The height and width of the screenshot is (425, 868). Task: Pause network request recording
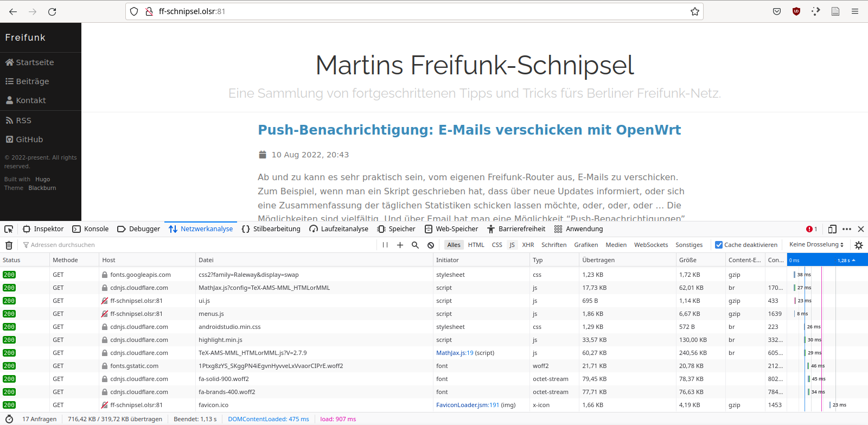tap(385, 245)
